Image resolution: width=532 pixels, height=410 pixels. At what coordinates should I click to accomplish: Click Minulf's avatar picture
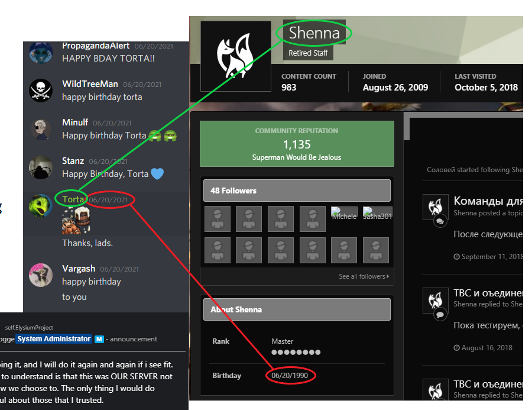tap(41, 130)
